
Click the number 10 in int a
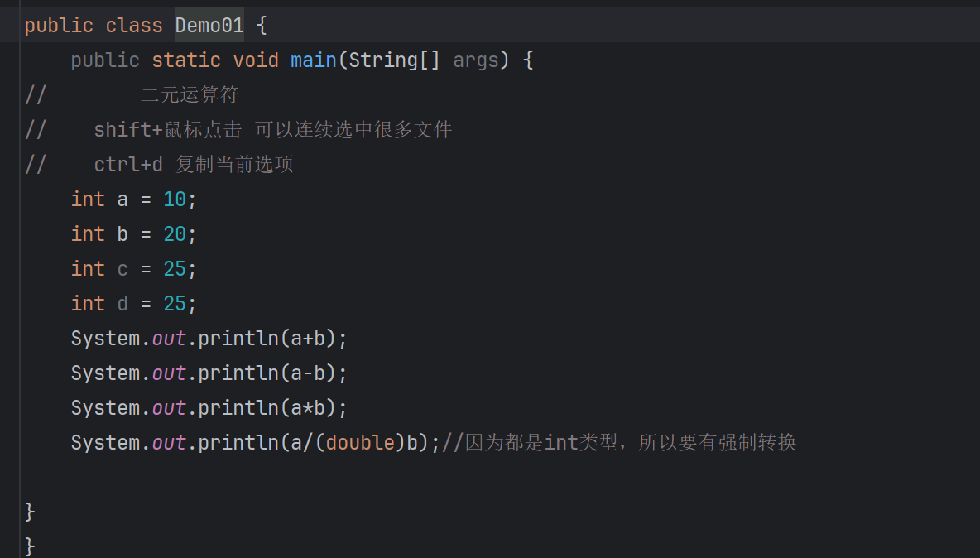(x=175, y=200)
